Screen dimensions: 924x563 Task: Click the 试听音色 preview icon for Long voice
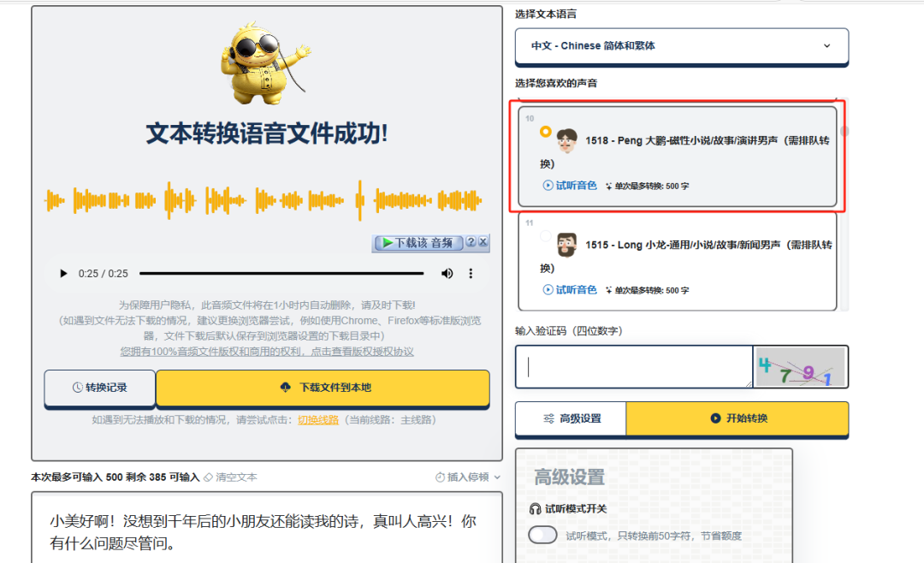(548, 289)
